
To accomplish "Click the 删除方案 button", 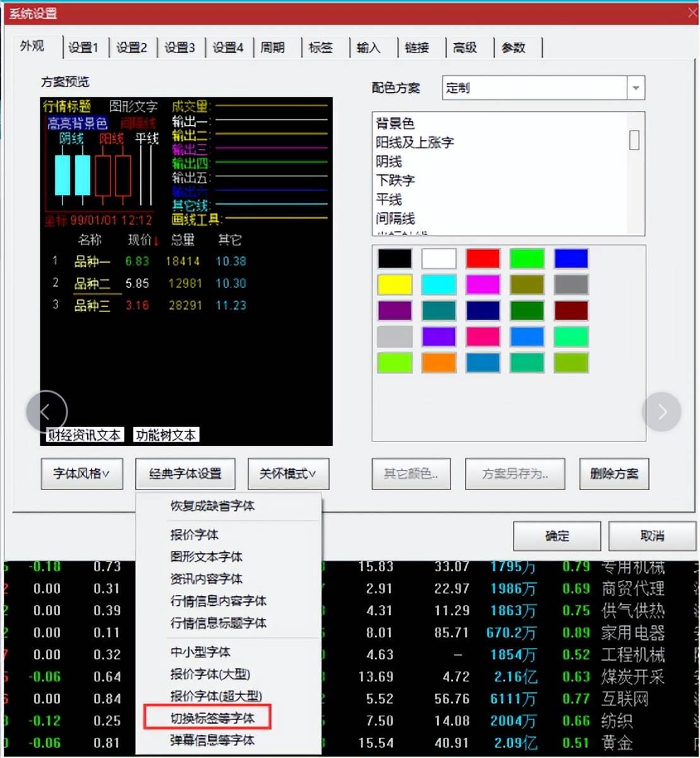I will (x=614, y=474).
